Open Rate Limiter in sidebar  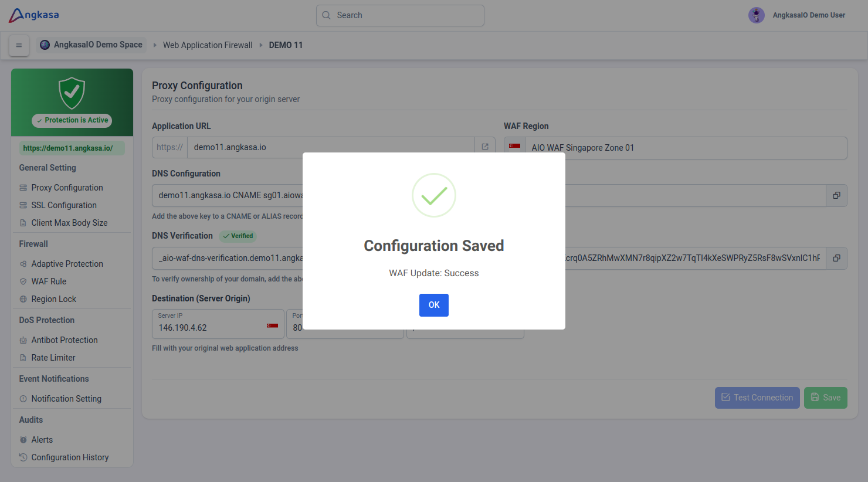coord(53,358)
